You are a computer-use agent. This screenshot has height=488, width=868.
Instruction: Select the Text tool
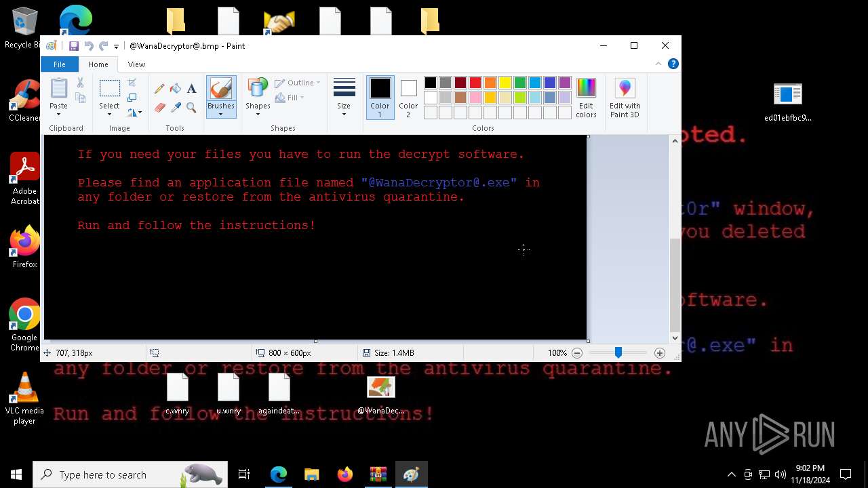[191, 89]
